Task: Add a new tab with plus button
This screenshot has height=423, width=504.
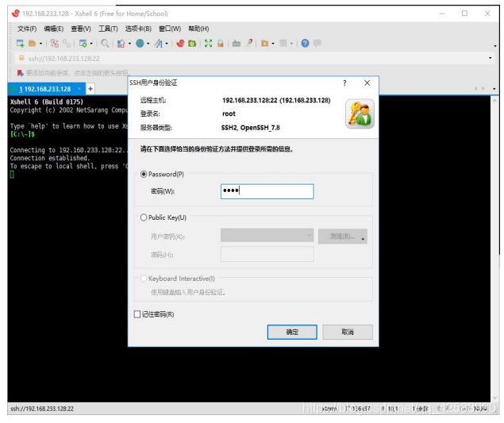Action: 90,89
